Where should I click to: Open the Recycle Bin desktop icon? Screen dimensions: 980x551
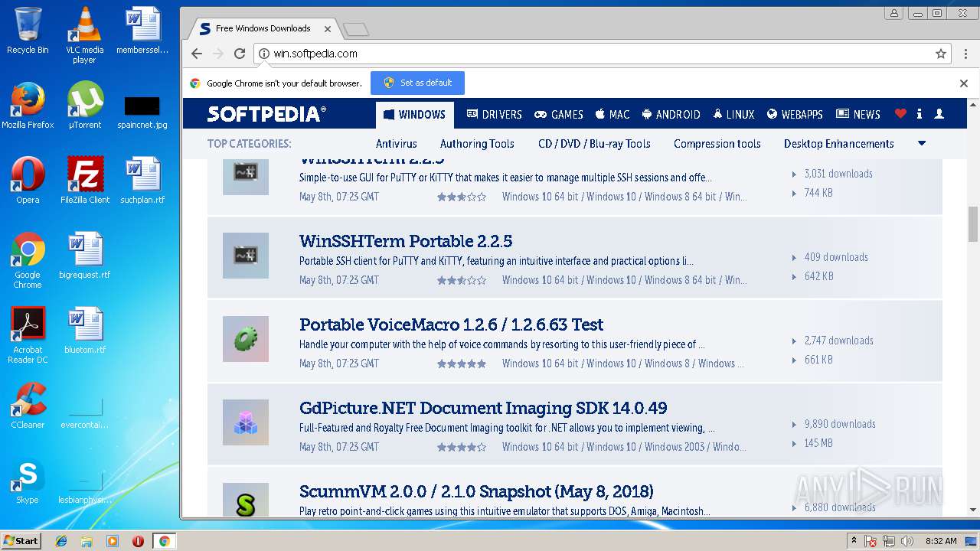(x=28, y=31)
